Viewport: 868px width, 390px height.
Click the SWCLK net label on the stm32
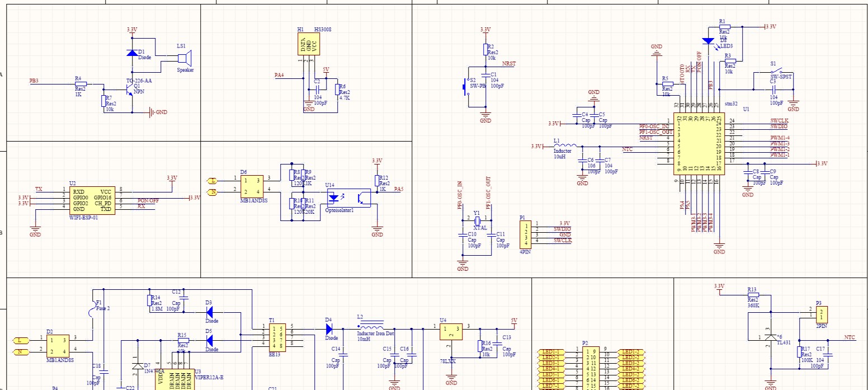(x=779, y=121)
